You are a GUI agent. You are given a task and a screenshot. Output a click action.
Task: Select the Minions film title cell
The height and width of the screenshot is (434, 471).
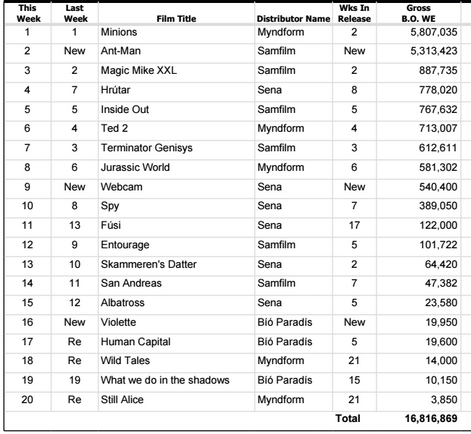coord(119,32)
